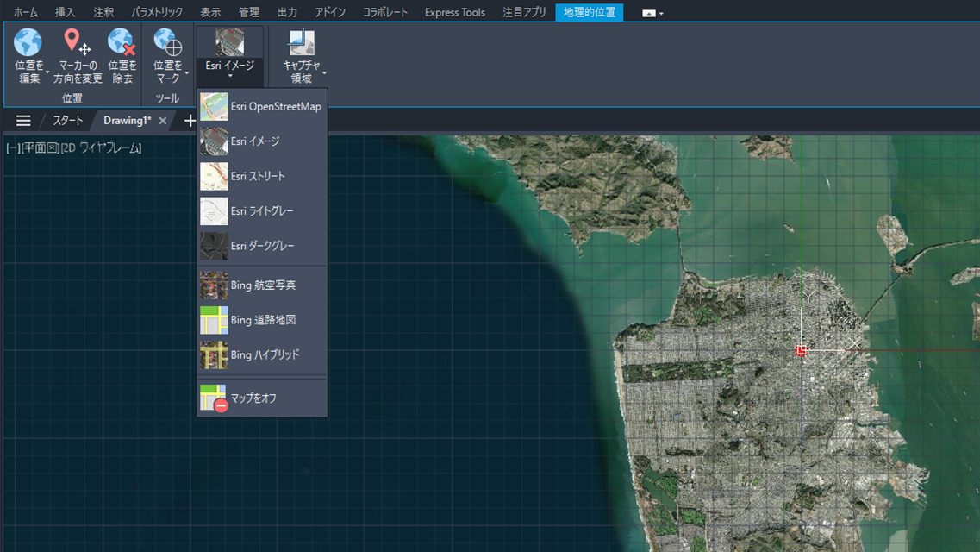The height and width of the screenshot is (552, 980).
Task: Choose Esri イメージ from dropdown list
Action: tap(262, 141)
